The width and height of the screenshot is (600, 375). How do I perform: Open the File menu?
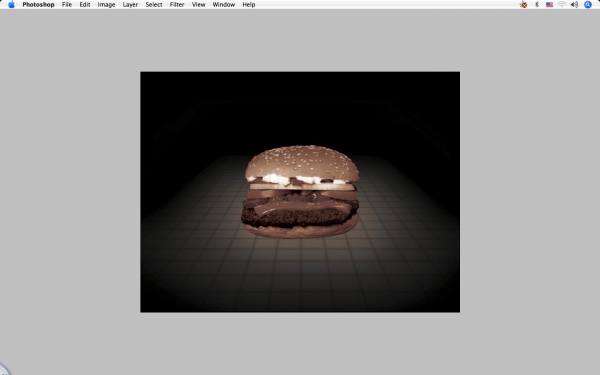pyautogui.click(x=67, y=5)
